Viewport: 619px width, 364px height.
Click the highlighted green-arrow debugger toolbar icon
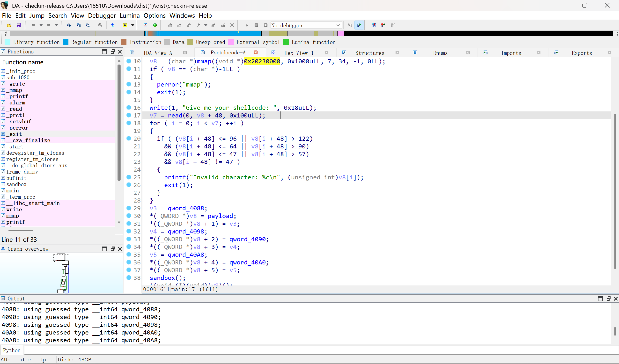click(x=359, y=25)
